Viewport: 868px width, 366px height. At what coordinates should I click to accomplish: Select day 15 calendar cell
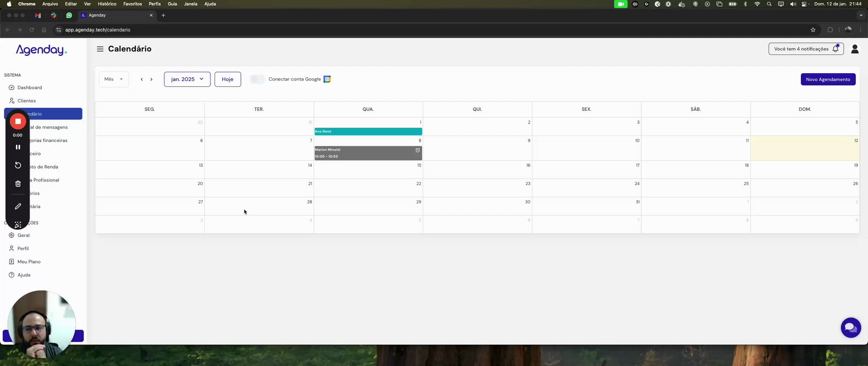(x=368, y=170)
